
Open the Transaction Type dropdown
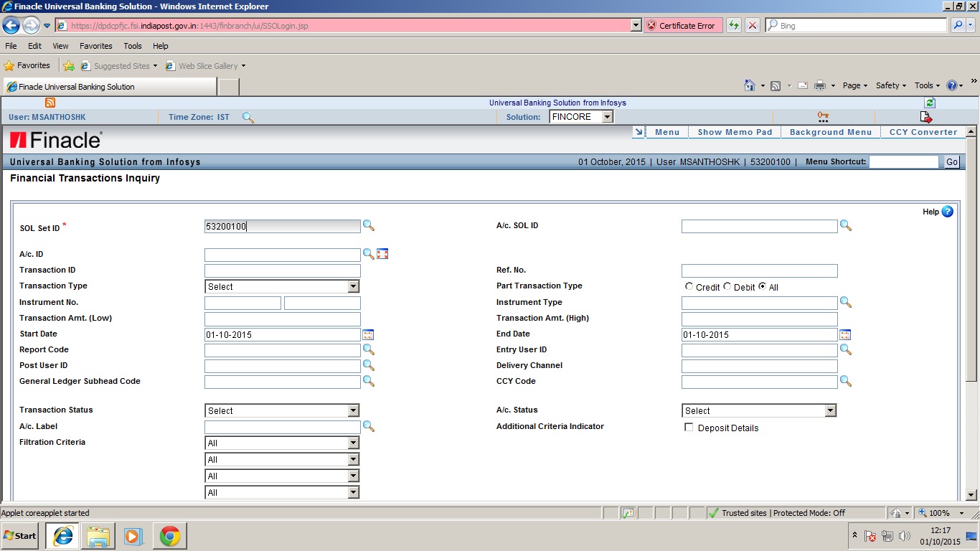(353, 286)
